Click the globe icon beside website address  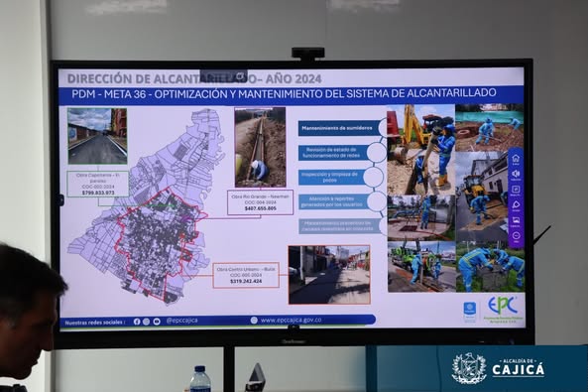[254, 321]
